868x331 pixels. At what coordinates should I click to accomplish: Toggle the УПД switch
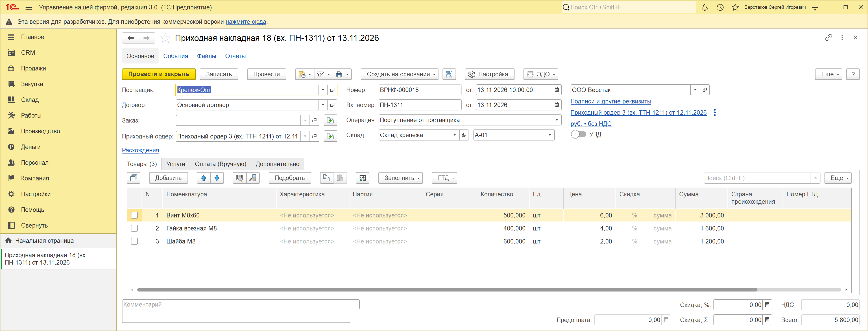tap(578, 134)
